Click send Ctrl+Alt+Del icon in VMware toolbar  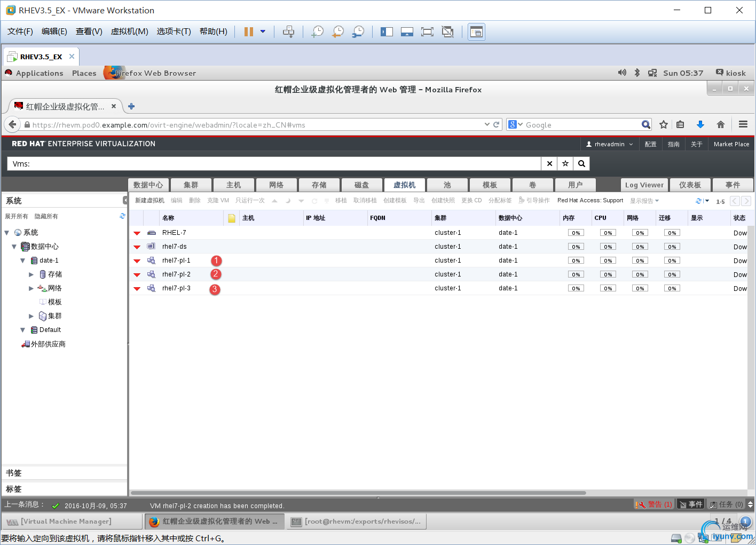(288, 31)
